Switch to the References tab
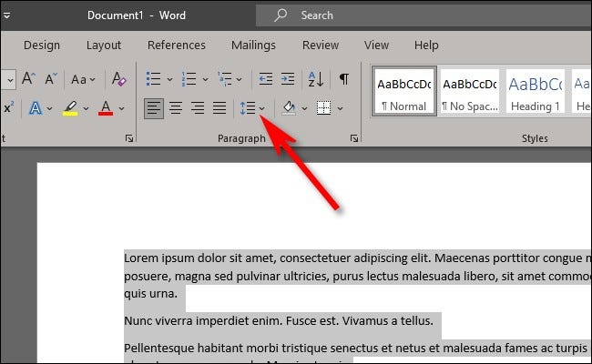This screenshot has width=592, height=364. click(176, 45)
